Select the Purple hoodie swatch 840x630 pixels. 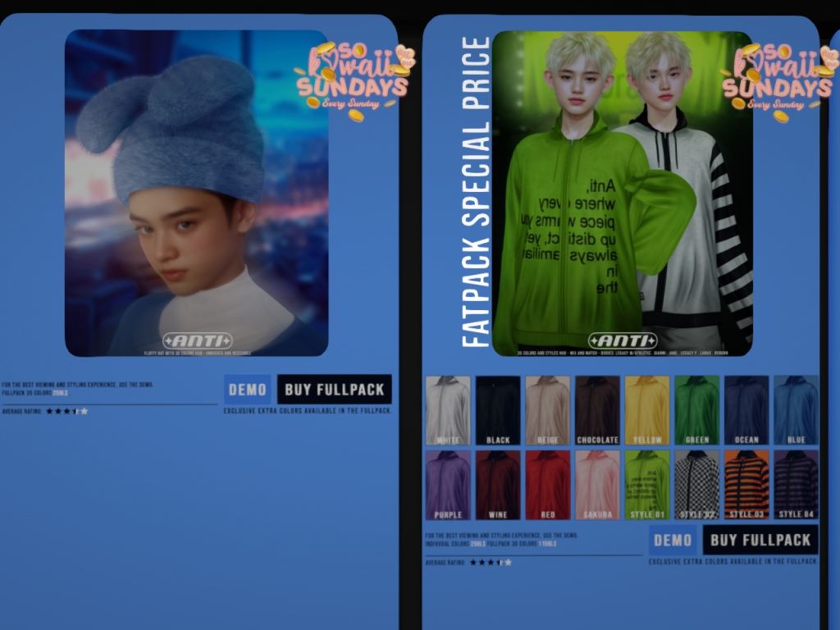(448, 485)
